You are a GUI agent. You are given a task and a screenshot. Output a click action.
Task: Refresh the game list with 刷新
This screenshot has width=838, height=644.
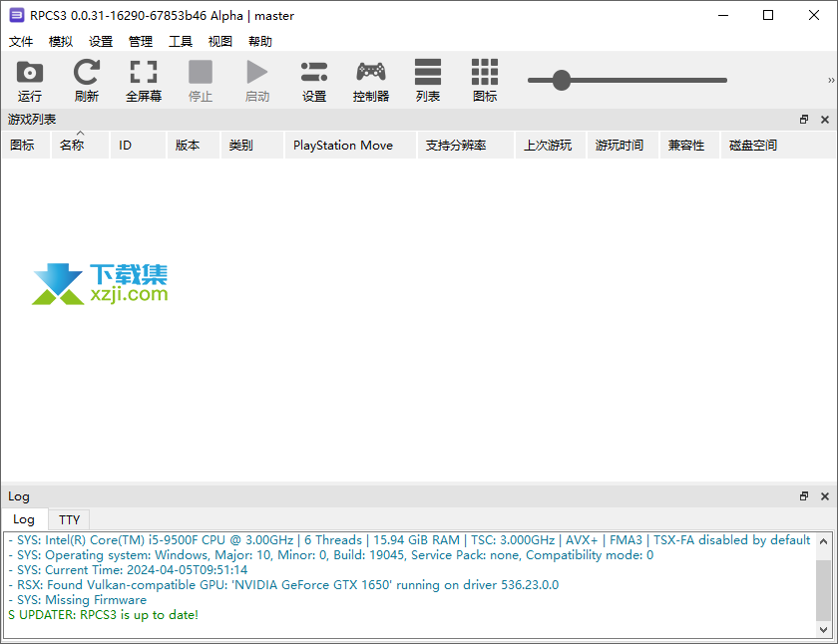(x=87, y=81)
